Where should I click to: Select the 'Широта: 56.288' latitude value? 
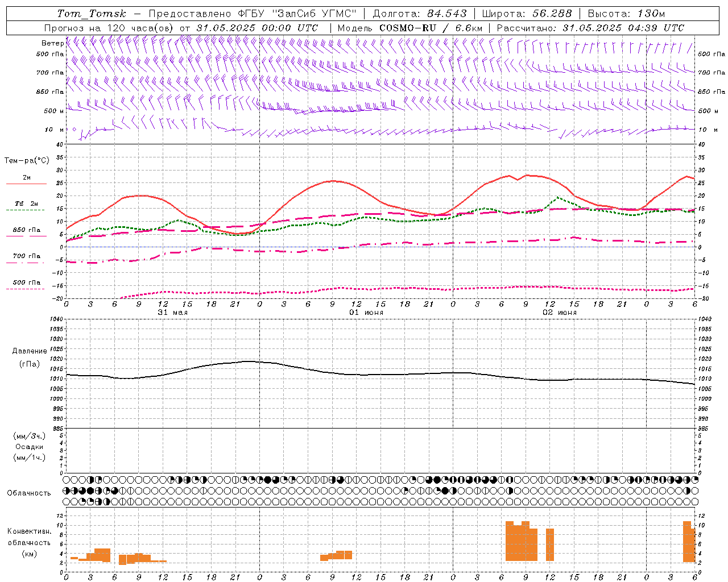pos(527,14)
